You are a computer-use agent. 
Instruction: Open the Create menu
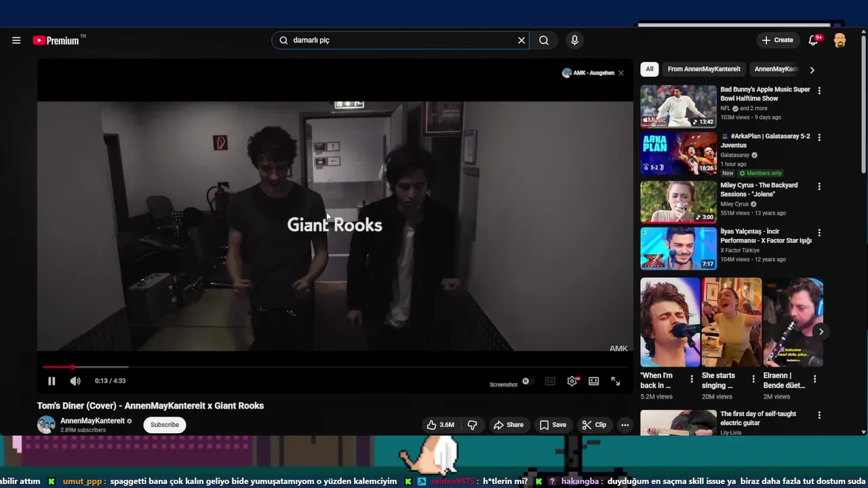point(777,40)
